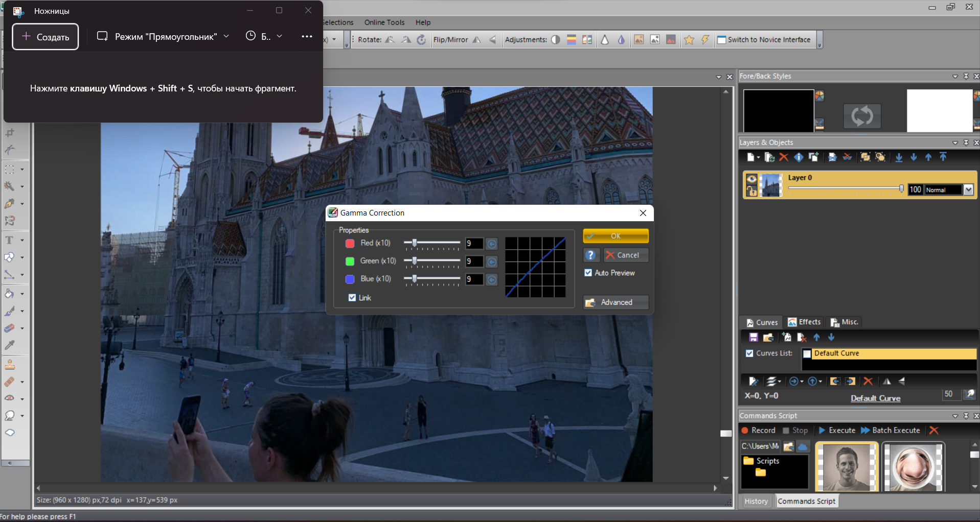Open Layer 0 blend mode Normal dropdown
The image size is (980, 522).
(x=968, y=189)
